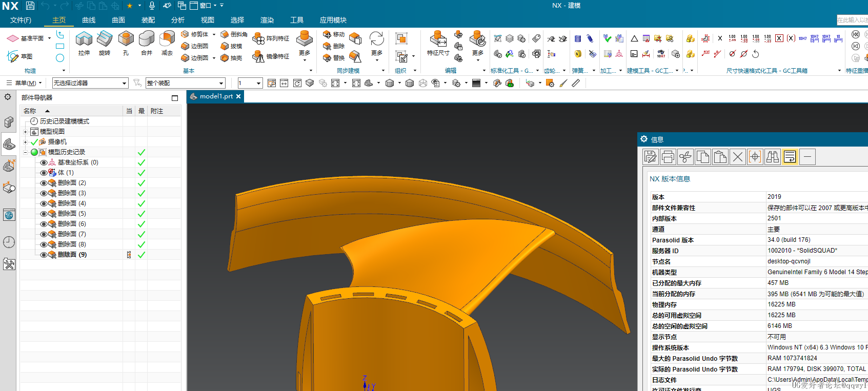This screenshot has width=868, height=391.
Task: Click the find (binoculars) icon in Information window
Action: 773,157
